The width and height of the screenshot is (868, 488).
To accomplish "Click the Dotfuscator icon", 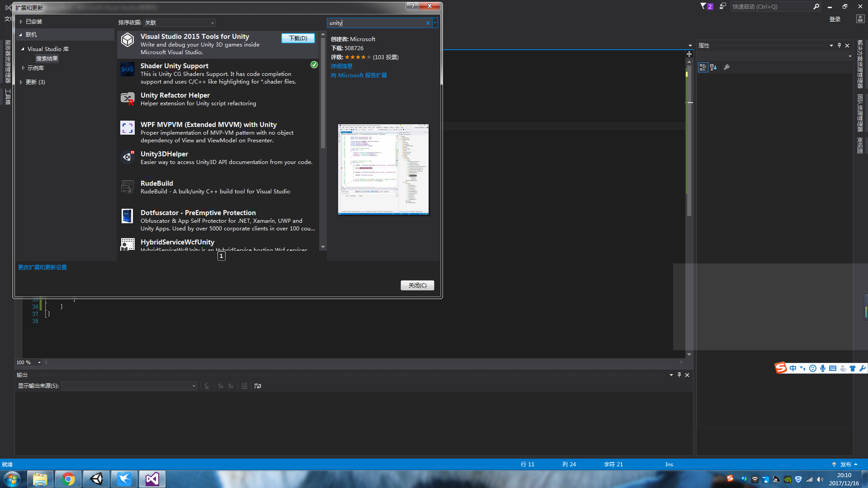I will pyautogui.click(x=127, y=216).
